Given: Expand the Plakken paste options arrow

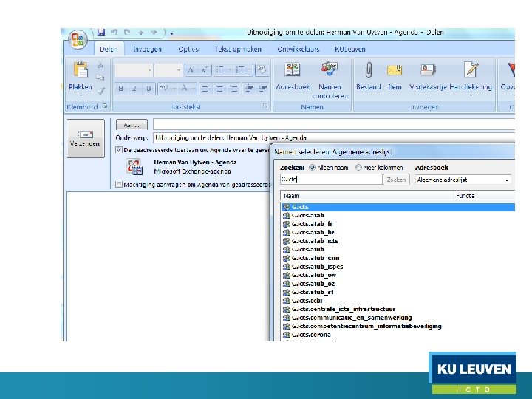Looking at the screenshot, I should (81, 95).
